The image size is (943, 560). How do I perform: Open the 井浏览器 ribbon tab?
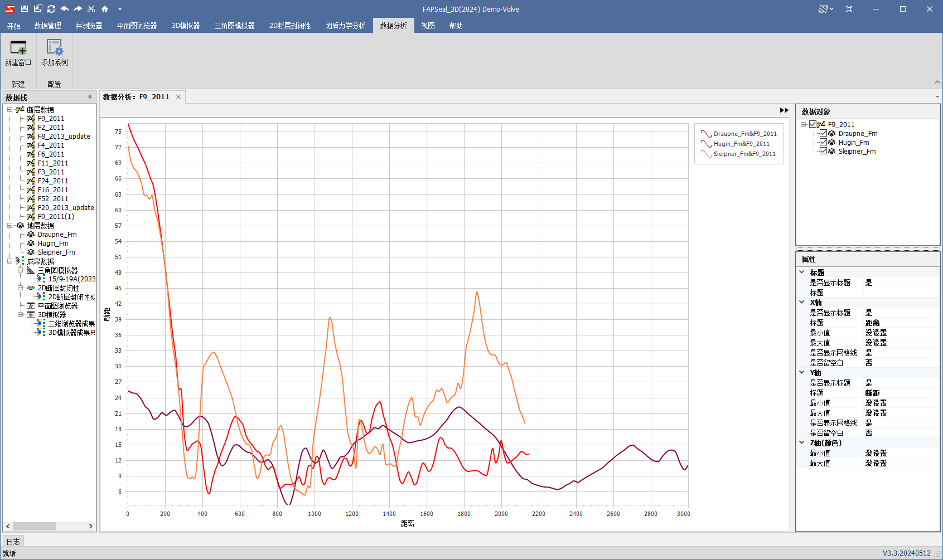[89, 26]
